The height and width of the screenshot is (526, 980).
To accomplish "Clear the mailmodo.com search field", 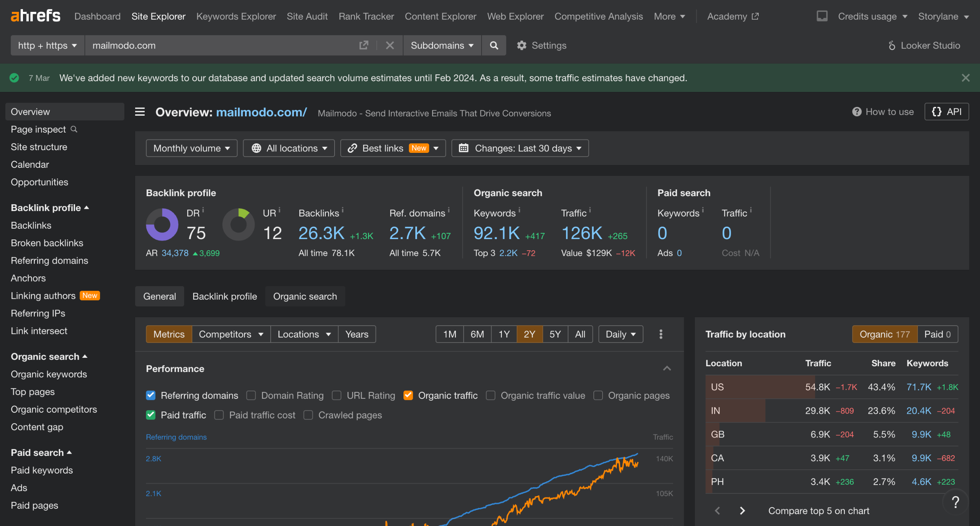I will (x=390, y=45).
